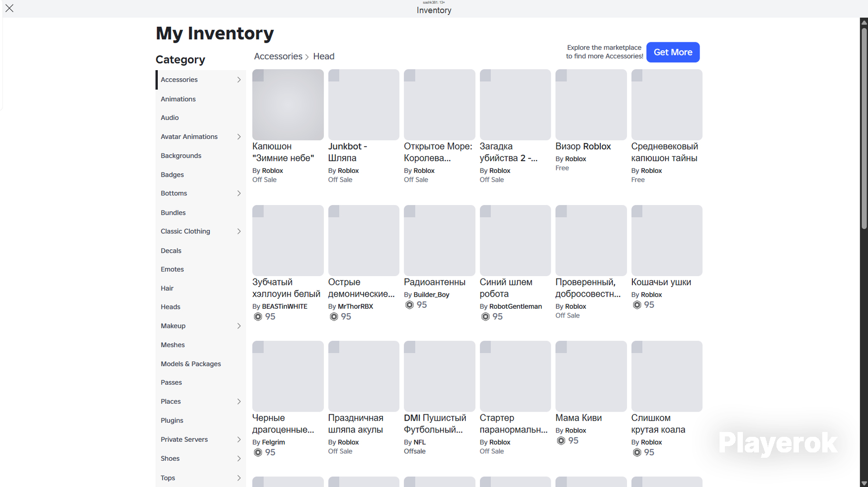Image resolution: width=868 pixels, height=487 pixels.
Task: Open Кошачьи ушки item thumbnail
Action: coord(667,241)
